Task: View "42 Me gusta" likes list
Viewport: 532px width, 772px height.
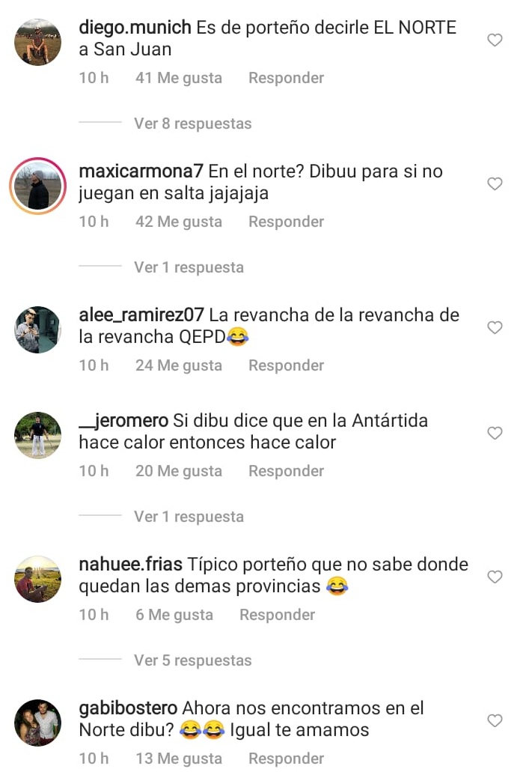Action: pos(179,222)
